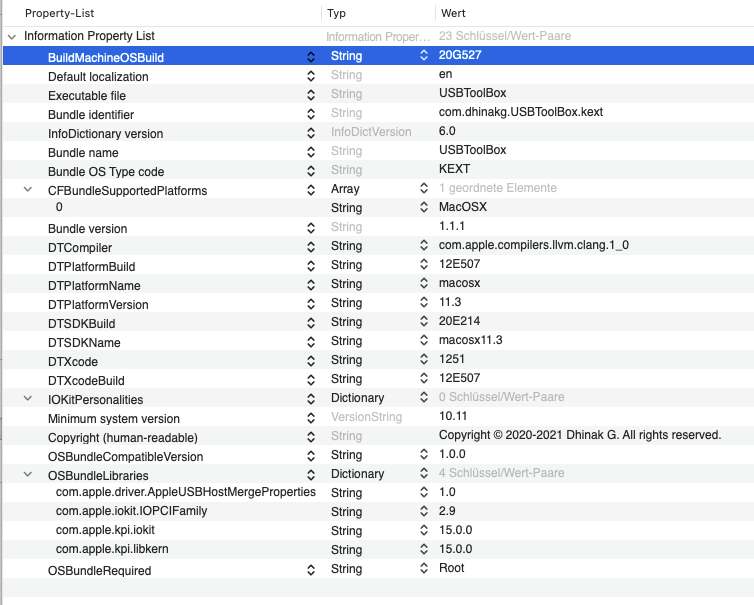Image resolution: width=754 pixels, height=605 pixels.
Task: Open type popup for DTCompiler row
Action: [x=424, y=246]
